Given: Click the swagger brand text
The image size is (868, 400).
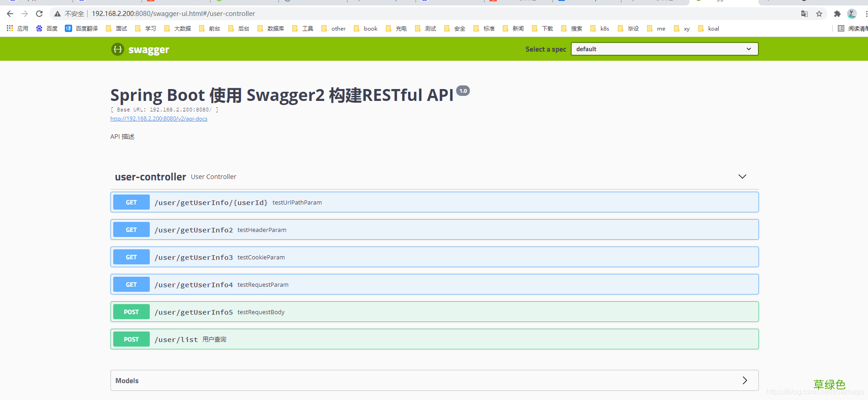Looking at the screenshot, I should pyautogui.click(x=148, y=50).
